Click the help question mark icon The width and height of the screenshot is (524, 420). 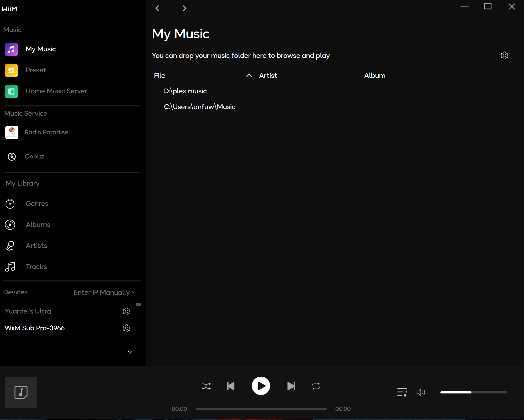click(130, 353)
